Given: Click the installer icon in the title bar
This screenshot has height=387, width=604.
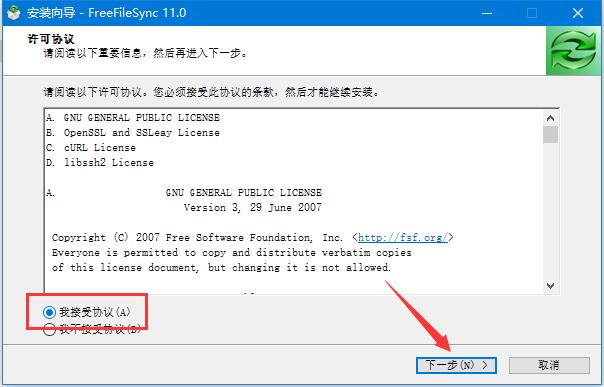Looking at the screenshot, I should pos(14,13).
